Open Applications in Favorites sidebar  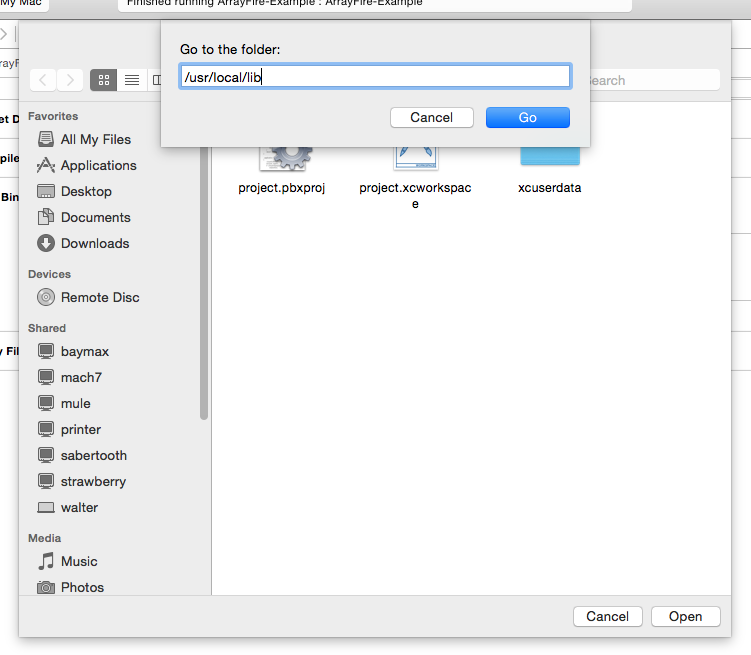click(x=98, y=165)
